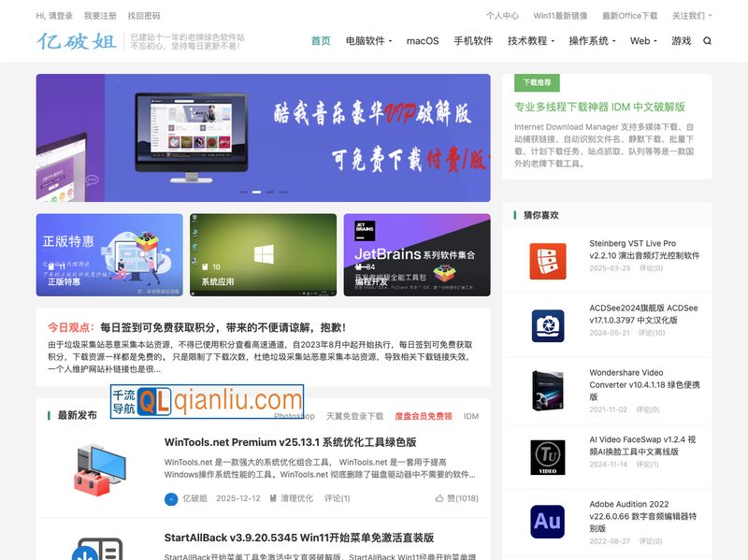
Task: Open the 操作系统 dropdown
Action: (x=591, y=41)
